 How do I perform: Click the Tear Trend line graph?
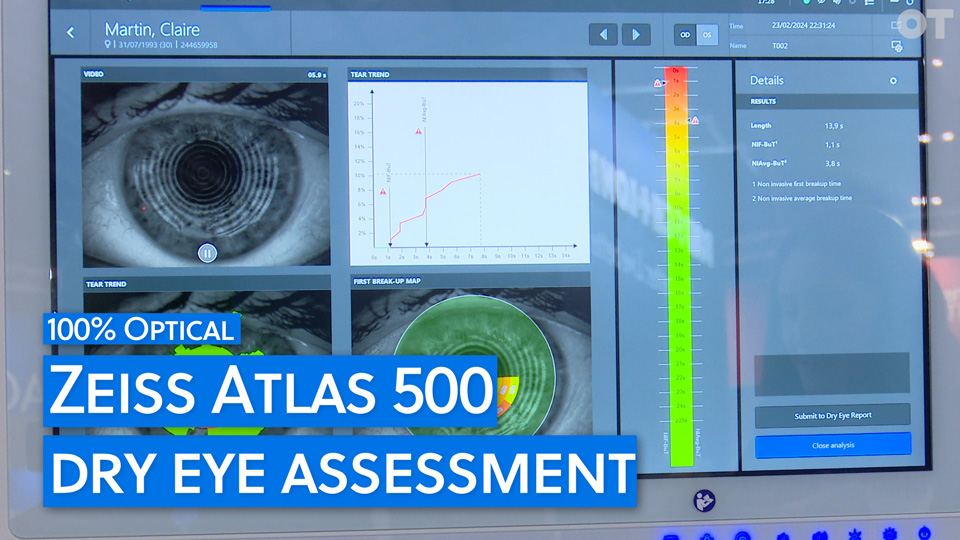[x=468, y=173]
